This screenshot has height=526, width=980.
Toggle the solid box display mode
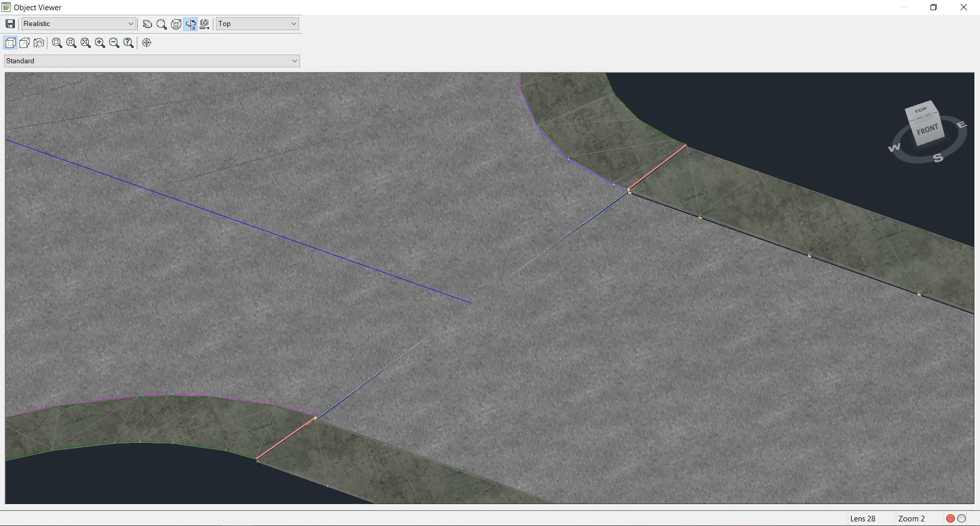(10, 43)
